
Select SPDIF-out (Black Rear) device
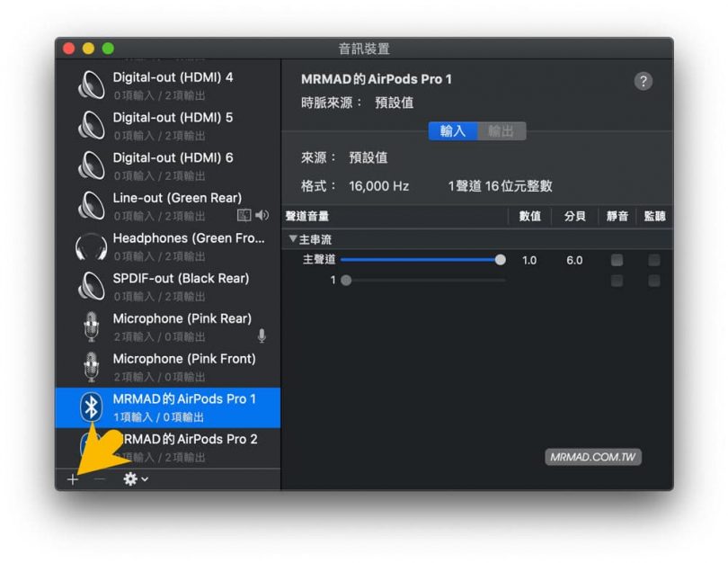click(x=180, y=286)
